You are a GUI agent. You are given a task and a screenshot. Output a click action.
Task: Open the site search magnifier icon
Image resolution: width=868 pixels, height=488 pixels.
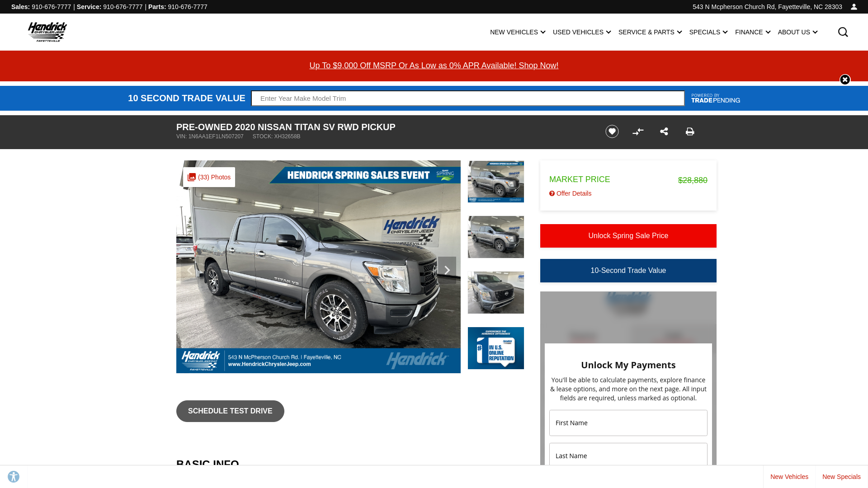tap(843, 32)
